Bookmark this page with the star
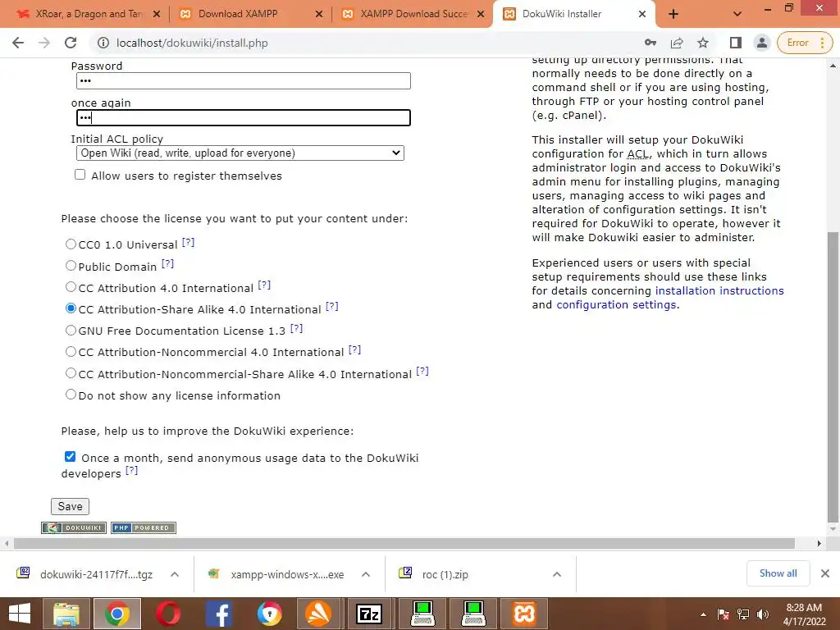This screenshot has height=630, width=840. [x=703, y=43]
